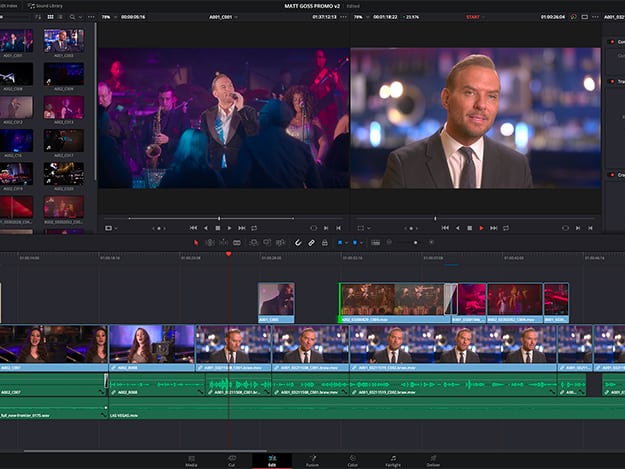
Task: Toggle timeline snapping magnet icon
Action: pyautogui.click(x=296, y=242)
